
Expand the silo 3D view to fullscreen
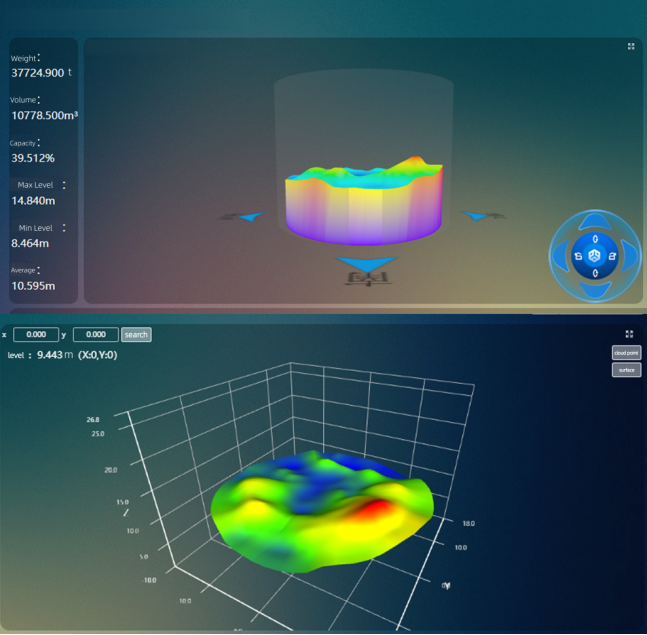click(x=631, y=46)
